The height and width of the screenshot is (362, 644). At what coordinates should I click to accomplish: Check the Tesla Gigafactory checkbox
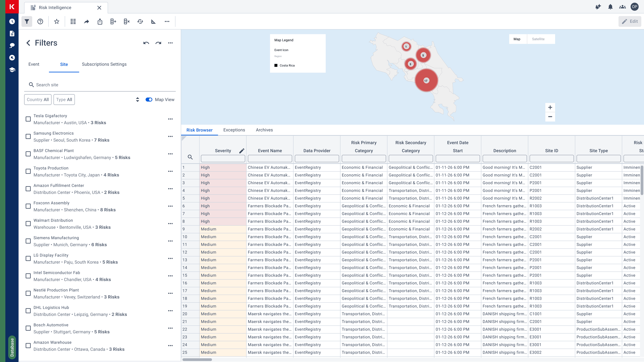(28, 119)
